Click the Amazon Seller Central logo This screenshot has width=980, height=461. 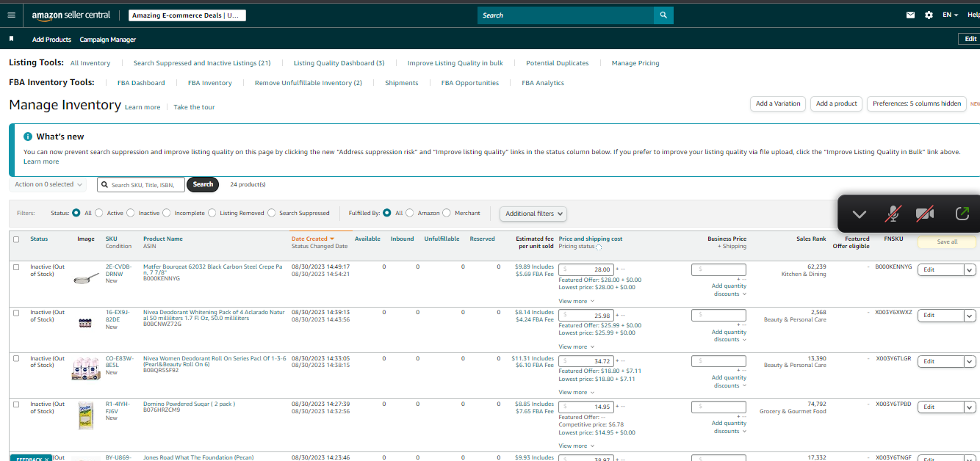(x=71, y=15)
